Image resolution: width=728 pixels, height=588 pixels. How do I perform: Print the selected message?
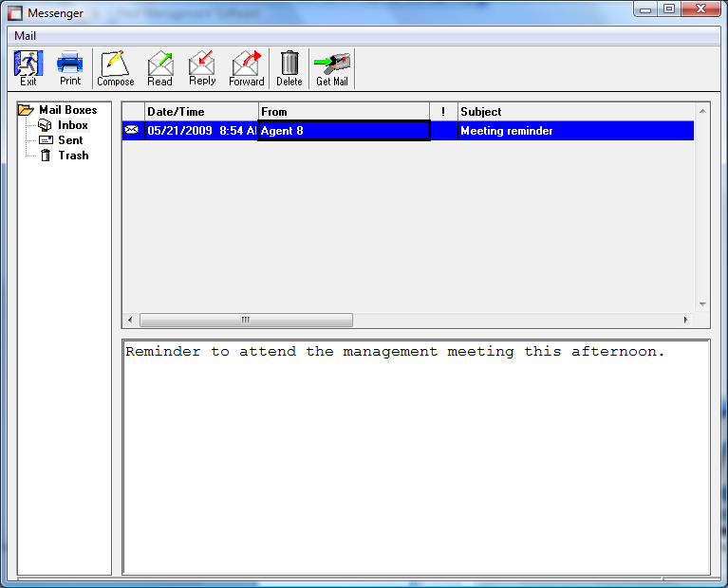click(x=70, y=67)
